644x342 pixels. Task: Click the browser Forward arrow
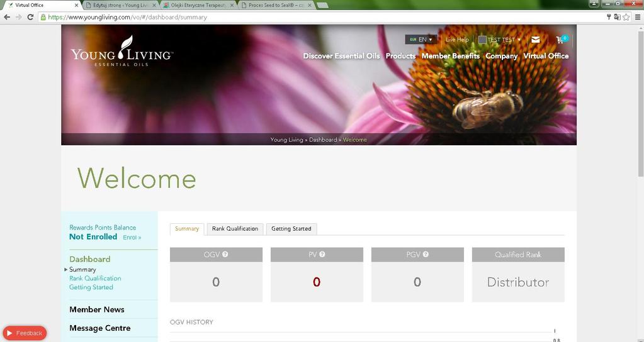point(18,17)
